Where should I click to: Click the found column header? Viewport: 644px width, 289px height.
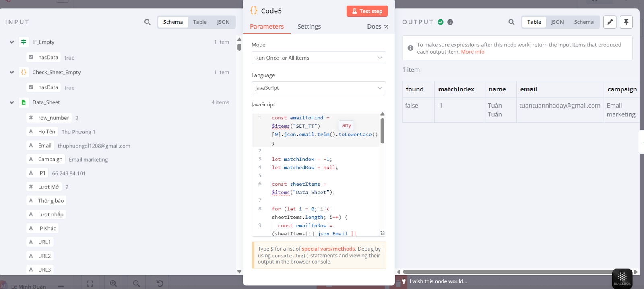pyautogui.click(x=418, y=89)
